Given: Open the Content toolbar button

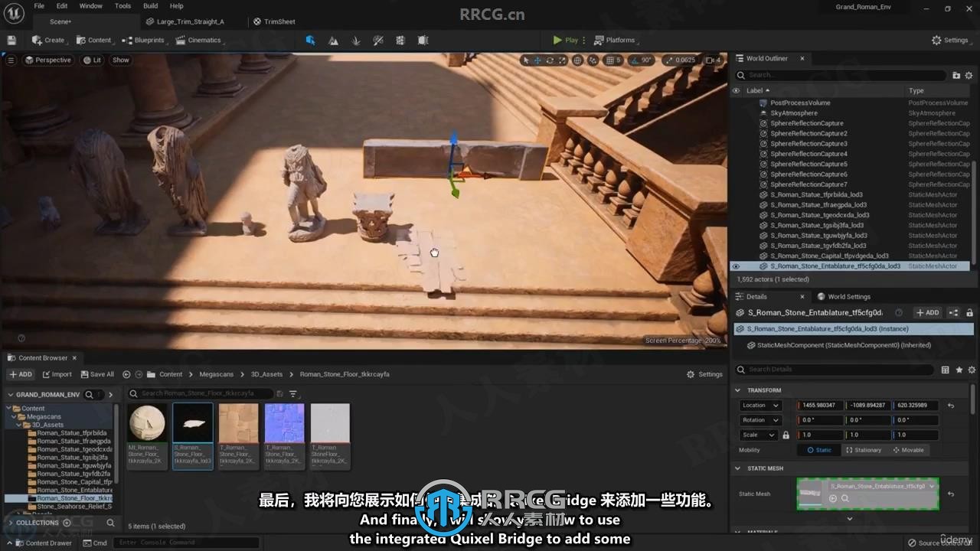Looking at the screenshot, I should point(93,40).
